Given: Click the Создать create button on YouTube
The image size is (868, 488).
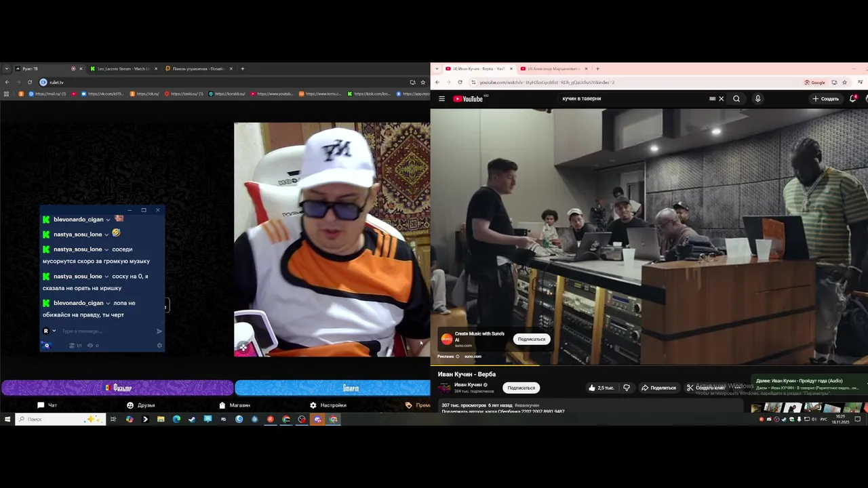Looking at the screenshot, I should [x=826, y=99].
